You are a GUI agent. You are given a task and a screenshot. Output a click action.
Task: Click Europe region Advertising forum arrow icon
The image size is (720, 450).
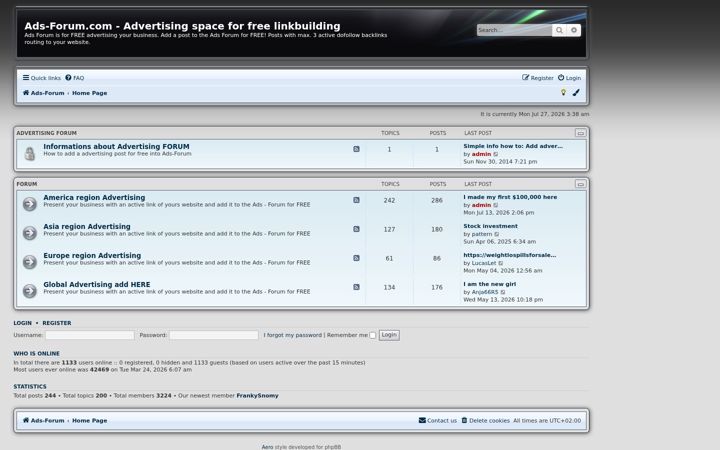(30, 262)
